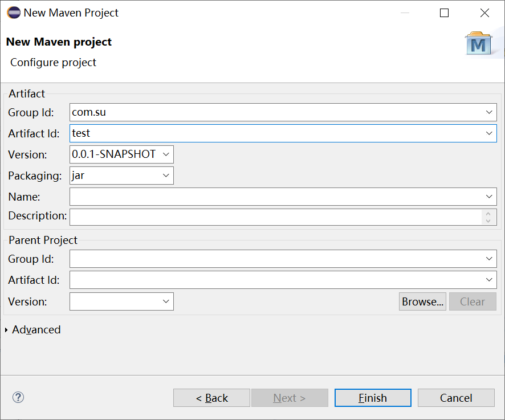Click the help question mark icon
This screenshot has height=420, width=505.
coord(18,397)
